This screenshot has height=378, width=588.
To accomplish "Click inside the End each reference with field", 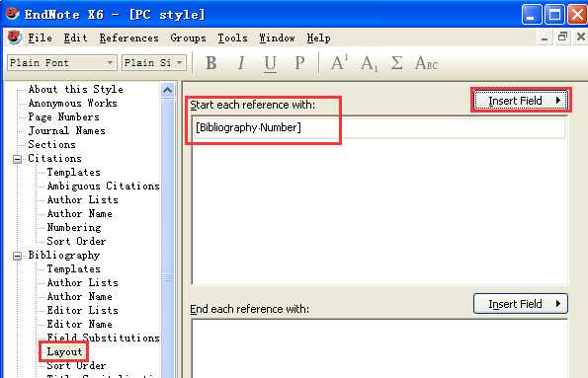I will tap(379, 349).
